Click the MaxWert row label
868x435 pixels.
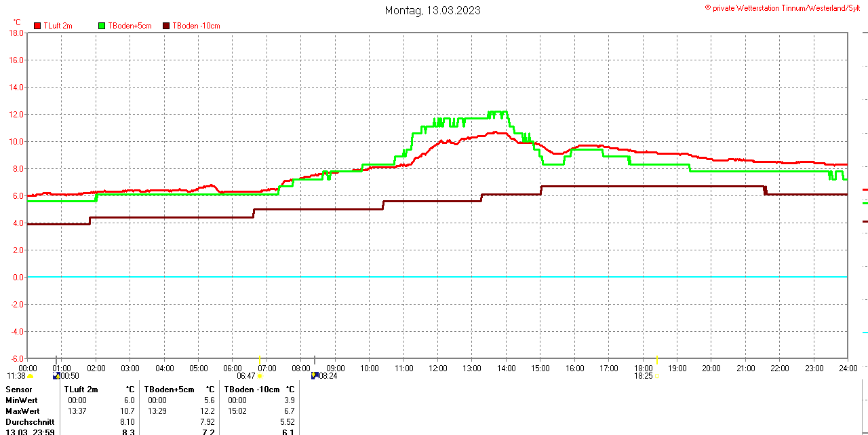click(22, 411)
